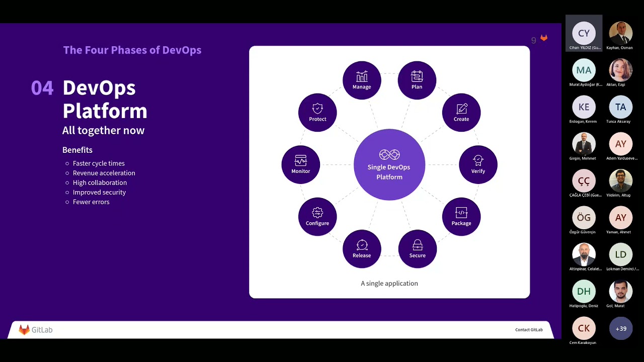Click the large '04' phase number

42,88
